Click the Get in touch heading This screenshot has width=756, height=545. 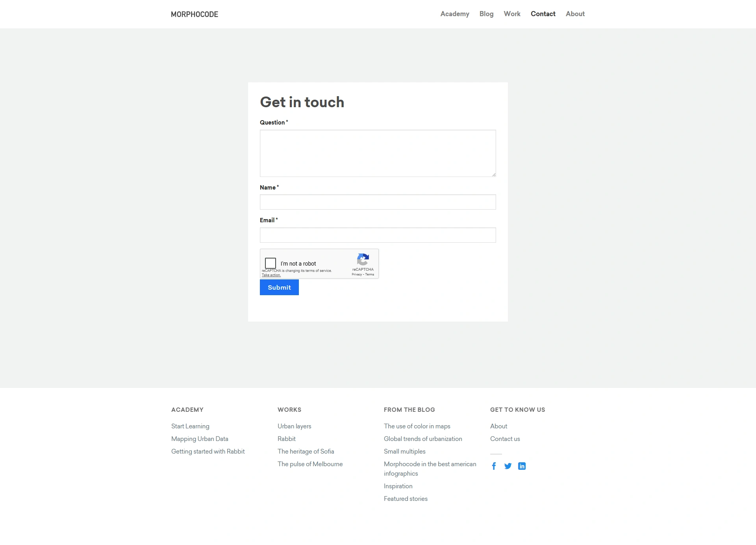coord(302,102)
